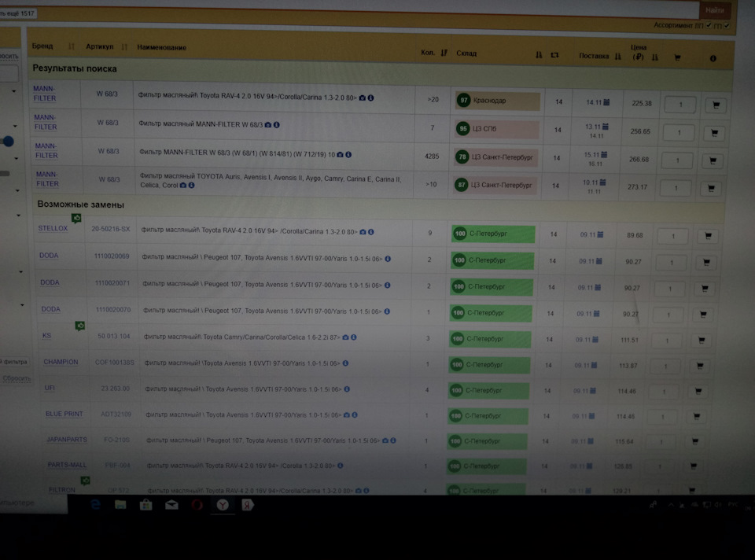The image size is (755, 560).
Task: Sort table by Артикул header
Action: [100, 46]
